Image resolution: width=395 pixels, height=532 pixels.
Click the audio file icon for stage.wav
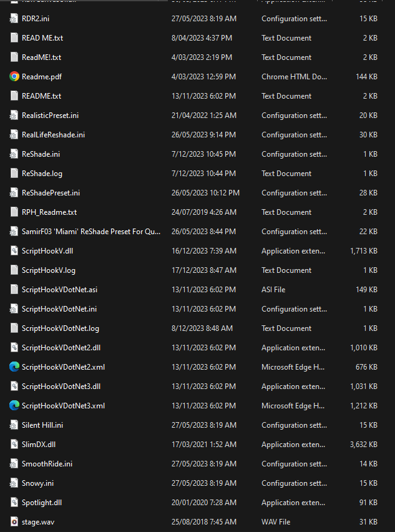(x=14, y=522)
